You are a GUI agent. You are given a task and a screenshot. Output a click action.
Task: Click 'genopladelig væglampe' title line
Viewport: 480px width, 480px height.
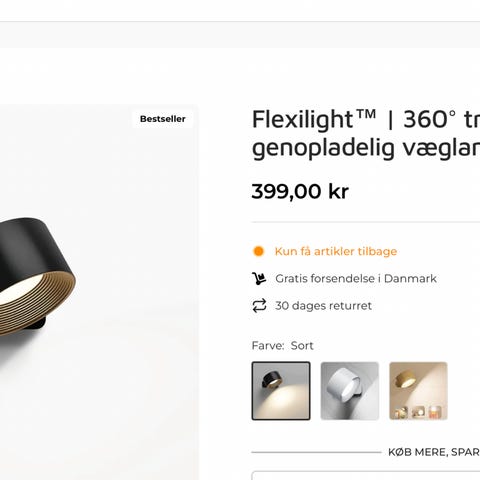click(366, 148)
